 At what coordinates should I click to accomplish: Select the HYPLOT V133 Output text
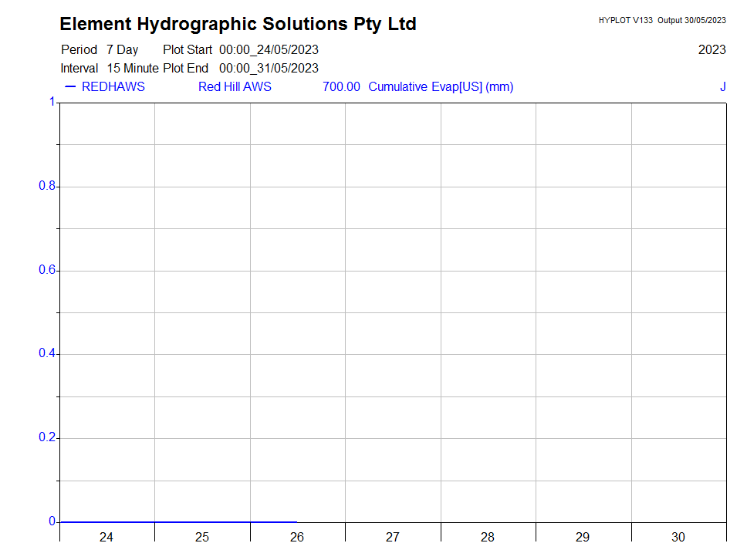click(x=661, y=20)
